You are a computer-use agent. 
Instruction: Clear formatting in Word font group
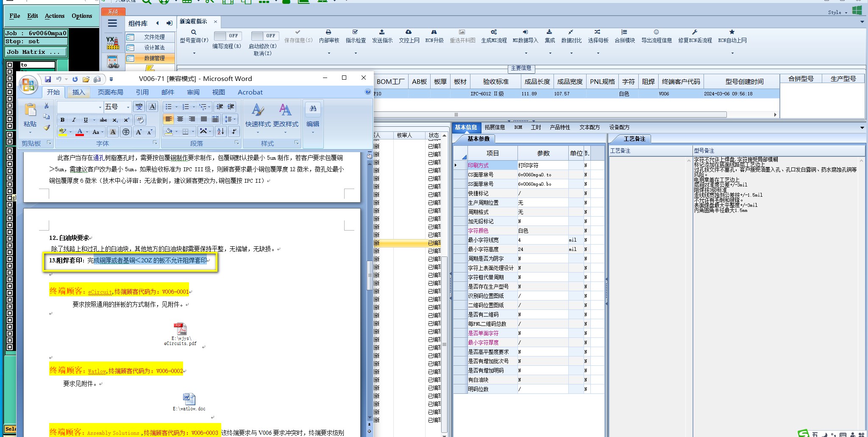click(x=141, y=120)
